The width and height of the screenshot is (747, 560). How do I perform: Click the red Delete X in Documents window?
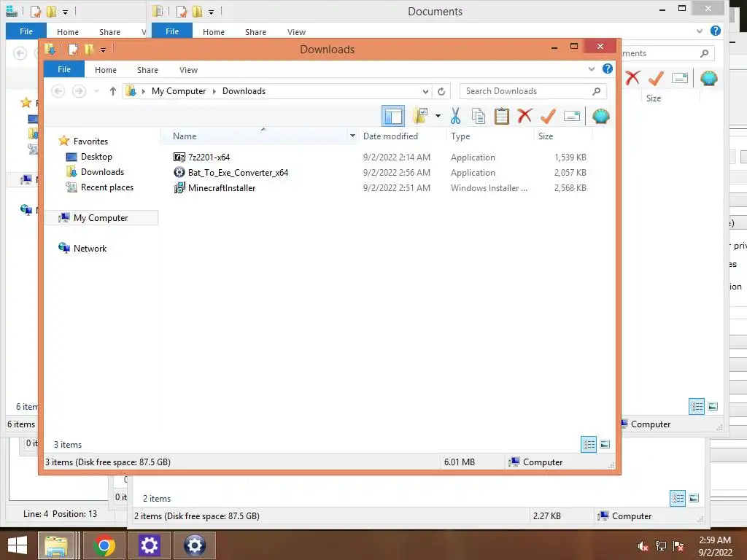(x=632, y=77)
